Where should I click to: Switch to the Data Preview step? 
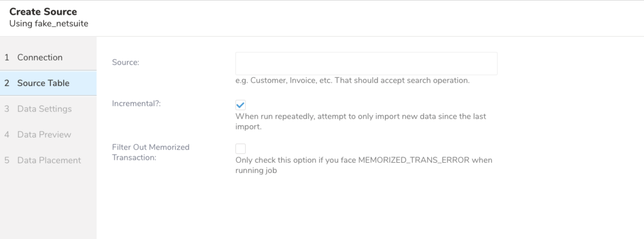[44, 135]
